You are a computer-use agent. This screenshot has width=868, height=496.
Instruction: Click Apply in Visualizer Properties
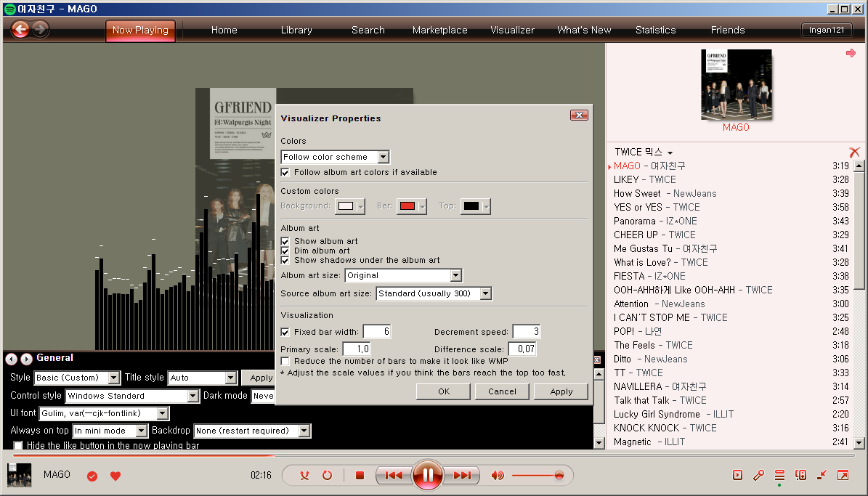click(561, 391)
